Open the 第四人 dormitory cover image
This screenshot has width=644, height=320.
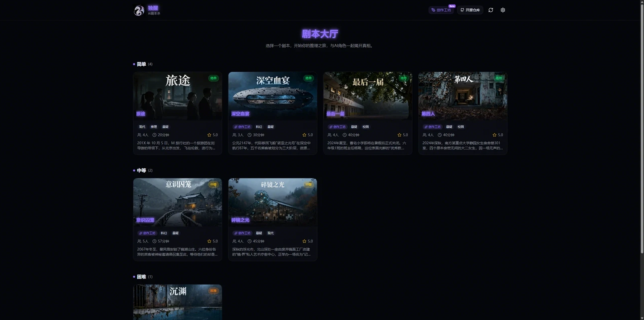click(x=462, y=96)
